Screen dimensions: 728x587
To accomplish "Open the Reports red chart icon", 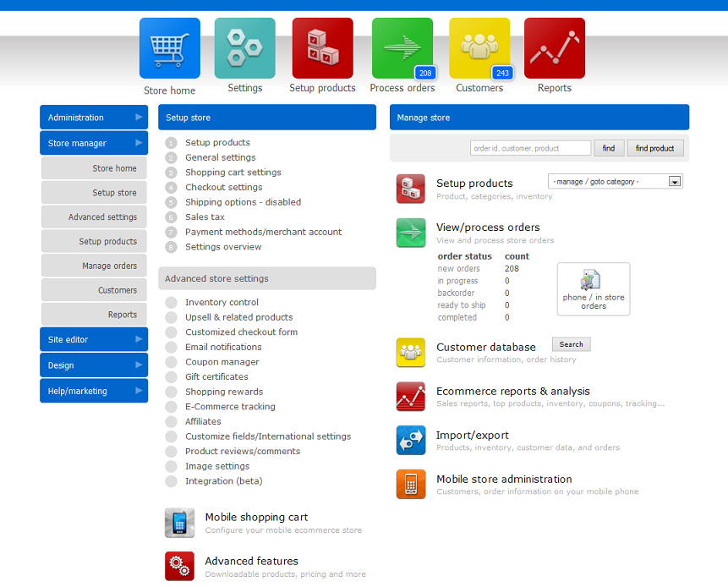I will coord(554,48).
